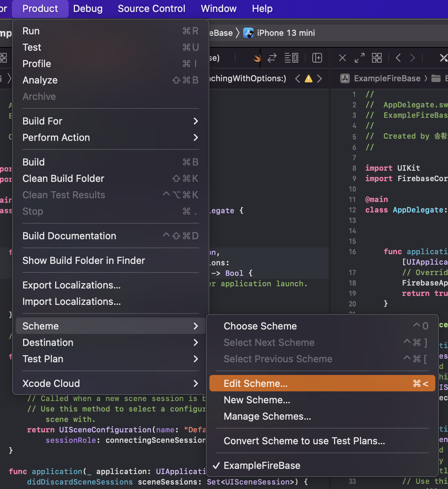Open the Product menu
The image size is (448, 489).
[x=40, y=9]
